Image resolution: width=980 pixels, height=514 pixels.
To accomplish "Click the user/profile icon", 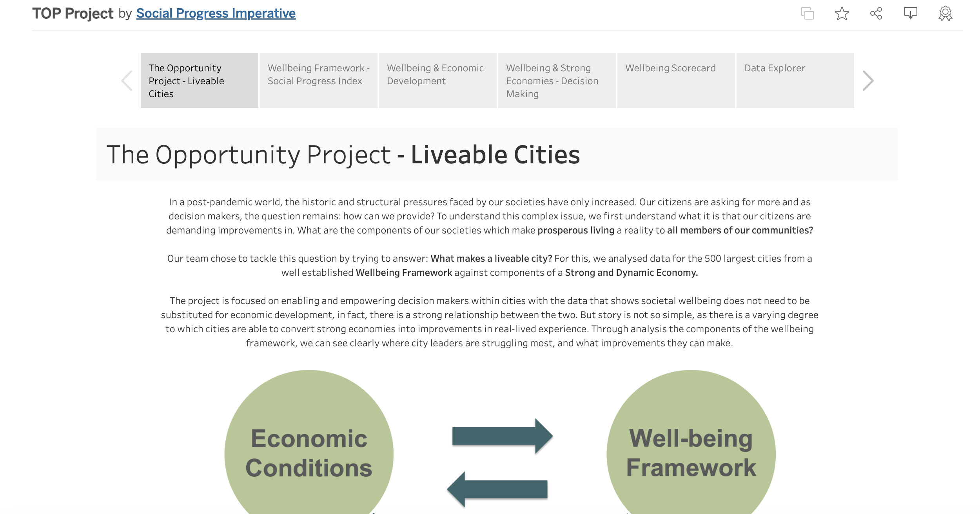I will (x=944, y=13).
